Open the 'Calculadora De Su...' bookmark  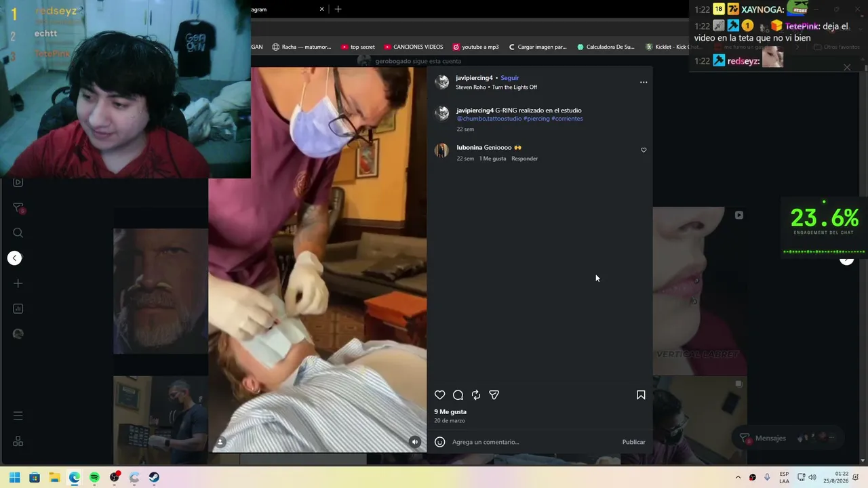pos(606,47)
